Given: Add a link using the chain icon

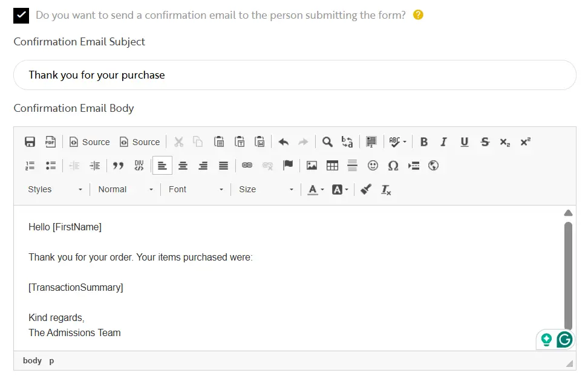Looking at the screenshot, I should click(x=247, y=165).
